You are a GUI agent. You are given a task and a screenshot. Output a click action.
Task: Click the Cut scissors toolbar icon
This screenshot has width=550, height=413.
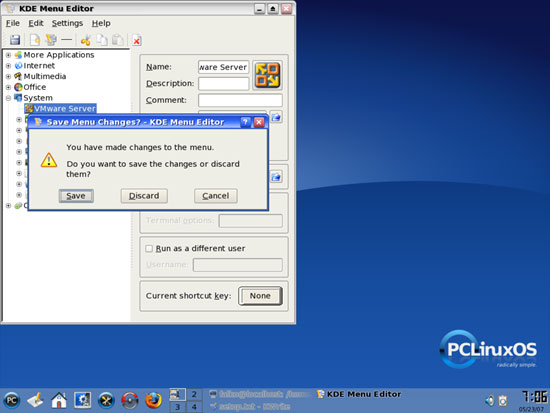click(x=86, y=40)
